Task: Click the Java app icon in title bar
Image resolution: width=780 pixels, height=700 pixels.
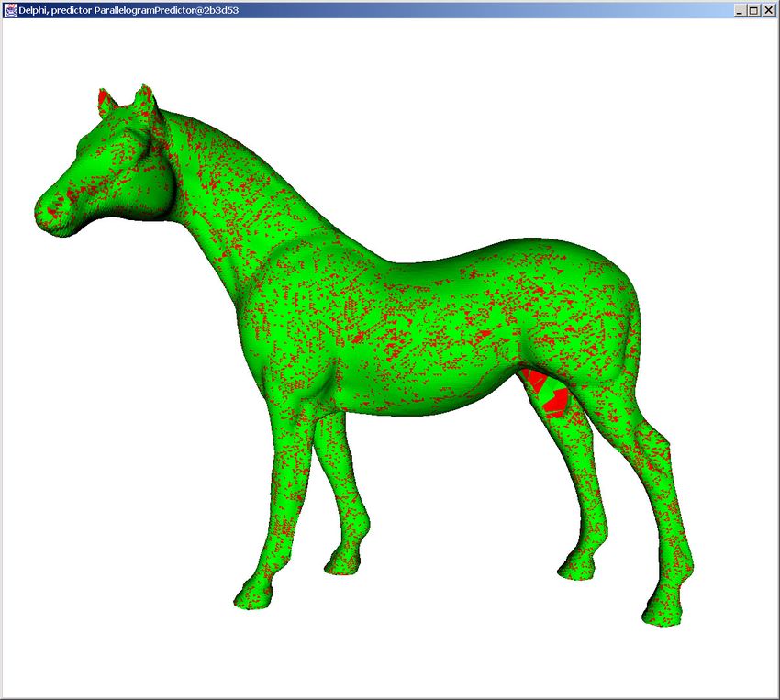Action: (x=10, y=10)
